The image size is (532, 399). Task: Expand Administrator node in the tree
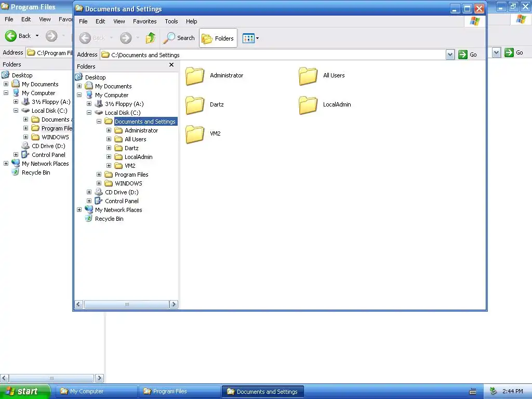(x=109, y=130)
